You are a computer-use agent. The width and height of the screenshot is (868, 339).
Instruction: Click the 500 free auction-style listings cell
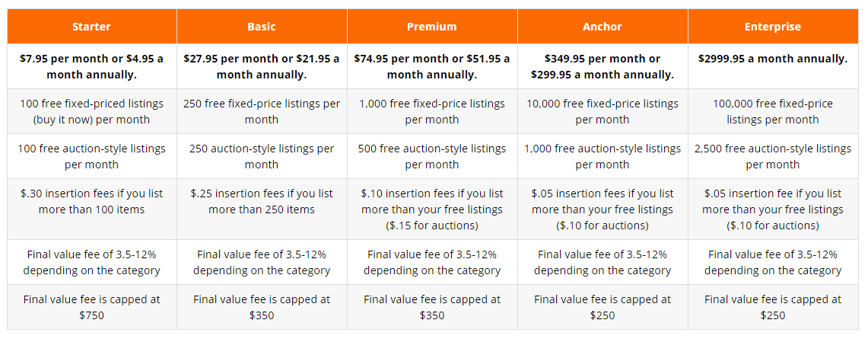coord(432,156)
